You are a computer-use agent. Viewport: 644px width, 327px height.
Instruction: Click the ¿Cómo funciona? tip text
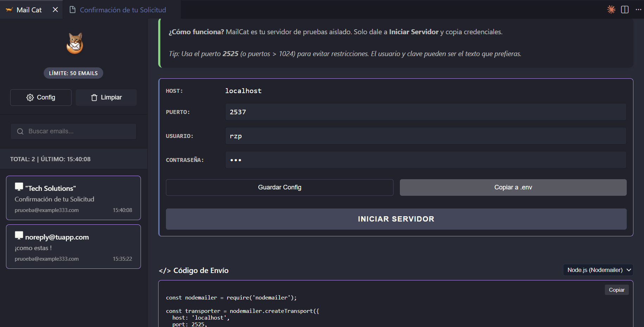(335, 32)
